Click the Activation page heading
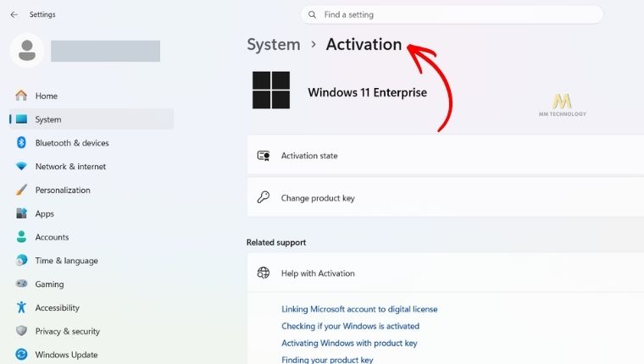The width and height of the screenshot is (644, 364). click(x=364, y=44)
